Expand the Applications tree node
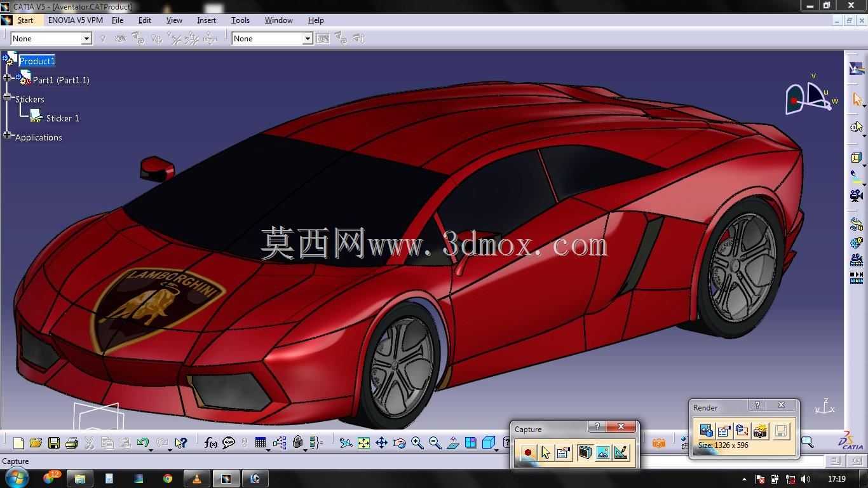Viewport: 868px width, 488px height. (7, 135)
